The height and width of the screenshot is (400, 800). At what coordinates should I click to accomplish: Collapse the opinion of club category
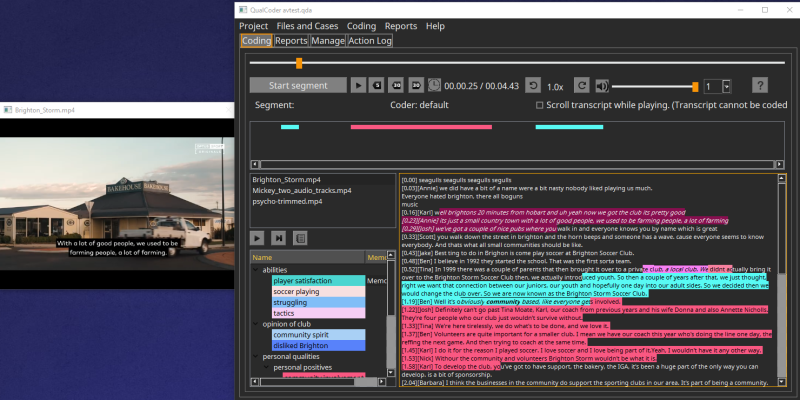pos(256,324)
